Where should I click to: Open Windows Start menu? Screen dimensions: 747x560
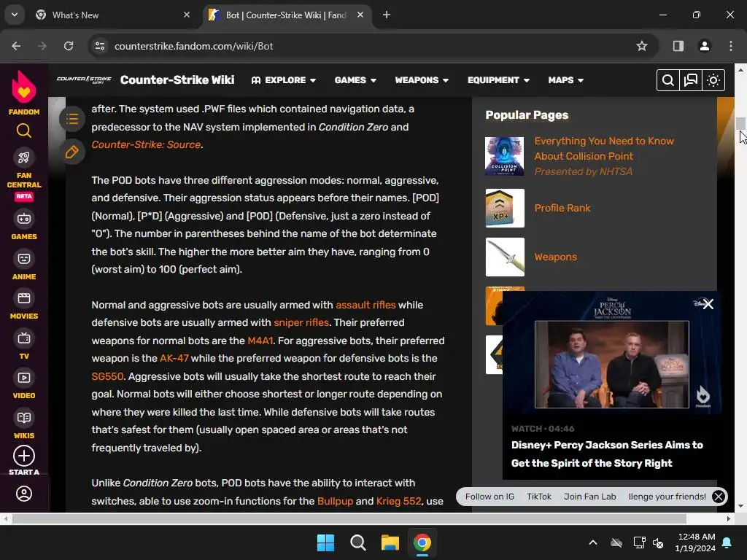(x=326, y=542)
